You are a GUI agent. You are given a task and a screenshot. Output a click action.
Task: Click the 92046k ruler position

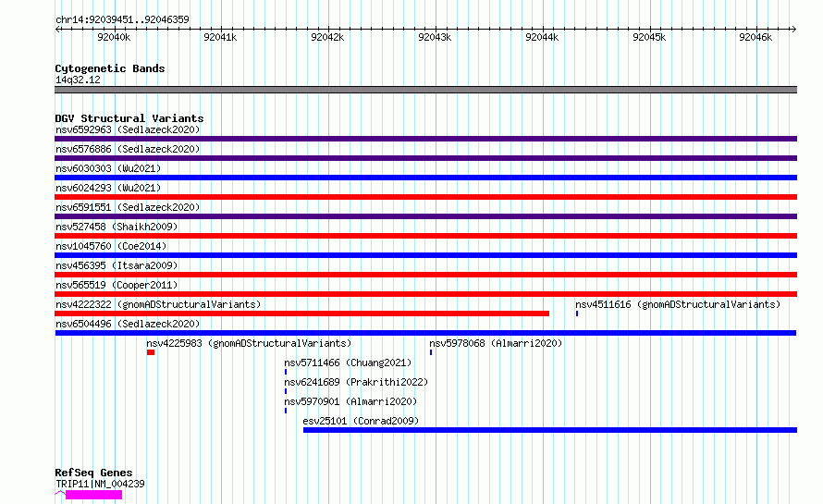coord(755,37)
